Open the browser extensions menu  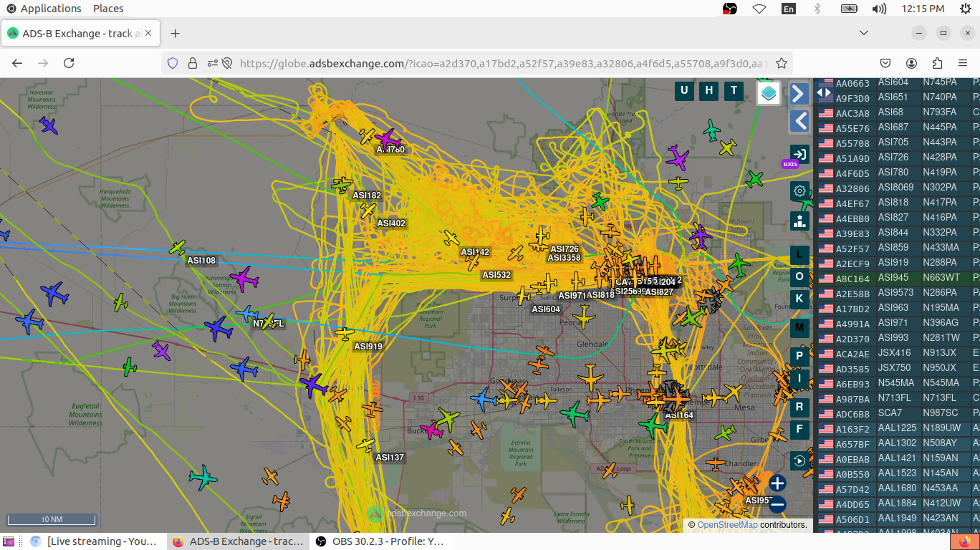pyautogui.click(x=937, y=63)
